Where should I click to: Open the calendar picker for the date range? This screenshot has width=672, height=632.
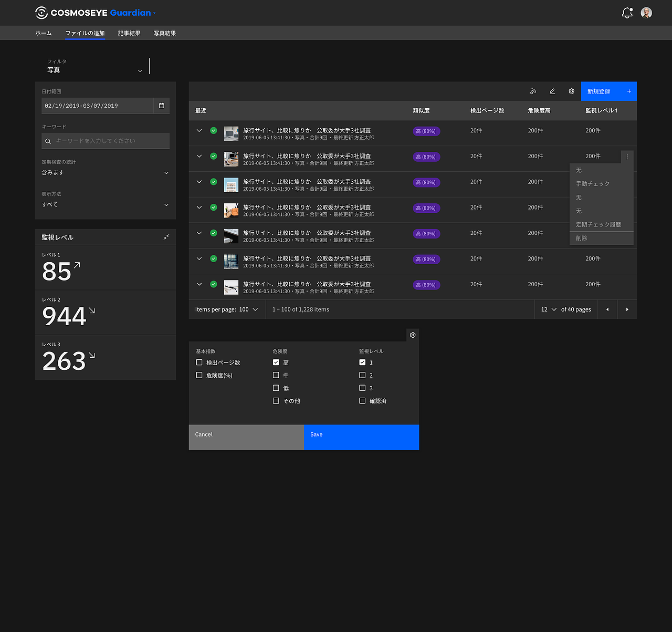tap(162, 106)
